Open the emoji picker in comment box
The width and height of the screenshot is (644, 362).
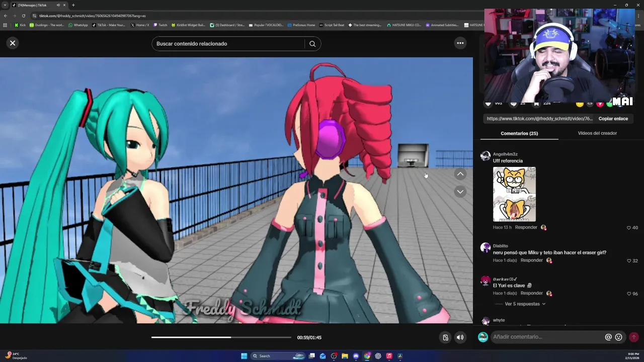pyautogui.click(x=619, y=337)
